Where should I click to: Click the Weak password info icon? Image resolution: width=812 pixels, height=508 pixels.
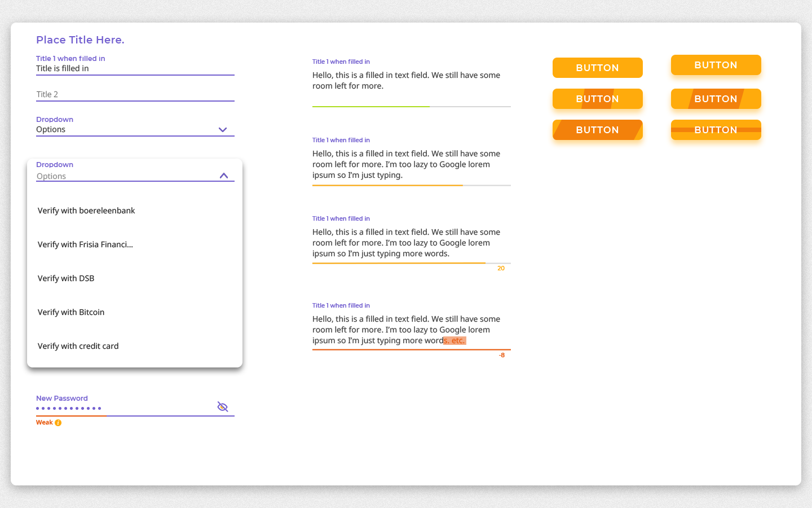pos(58,423)
